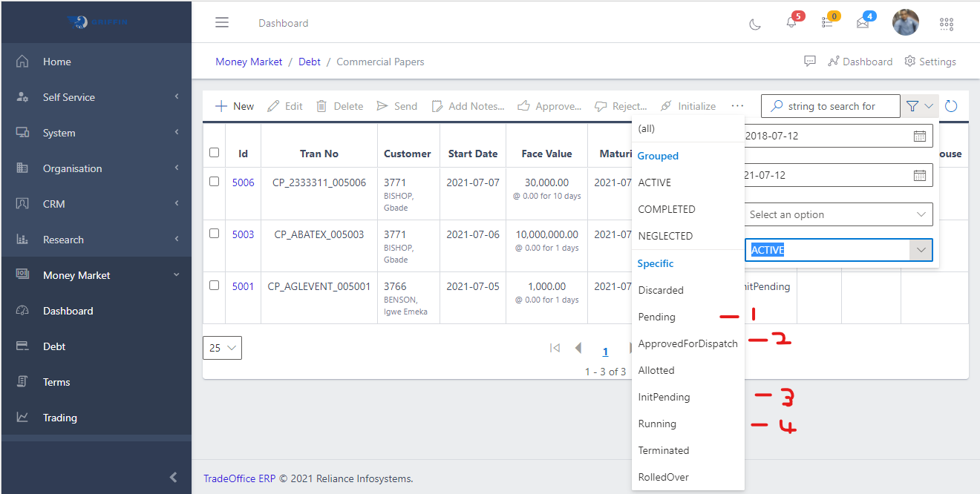Click the New button
The width and height of the screenshot is (980, 494).
235,106
